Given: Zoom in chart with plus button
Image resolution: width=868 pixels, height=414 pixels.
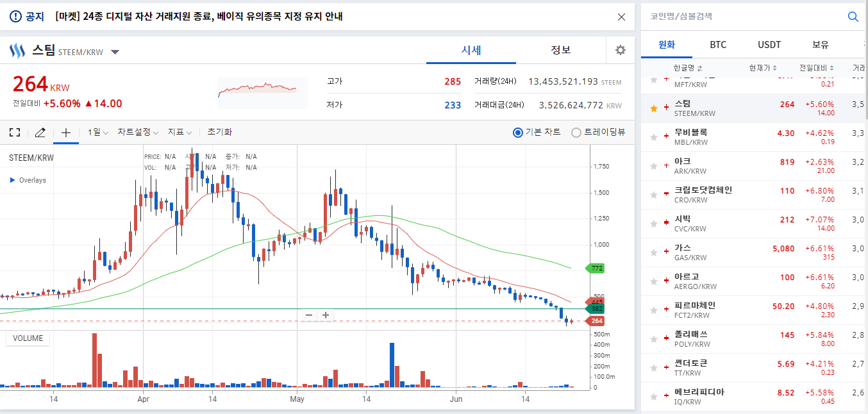Looking at the screenshot, I should pyautogui.click(x=326, y=315).
